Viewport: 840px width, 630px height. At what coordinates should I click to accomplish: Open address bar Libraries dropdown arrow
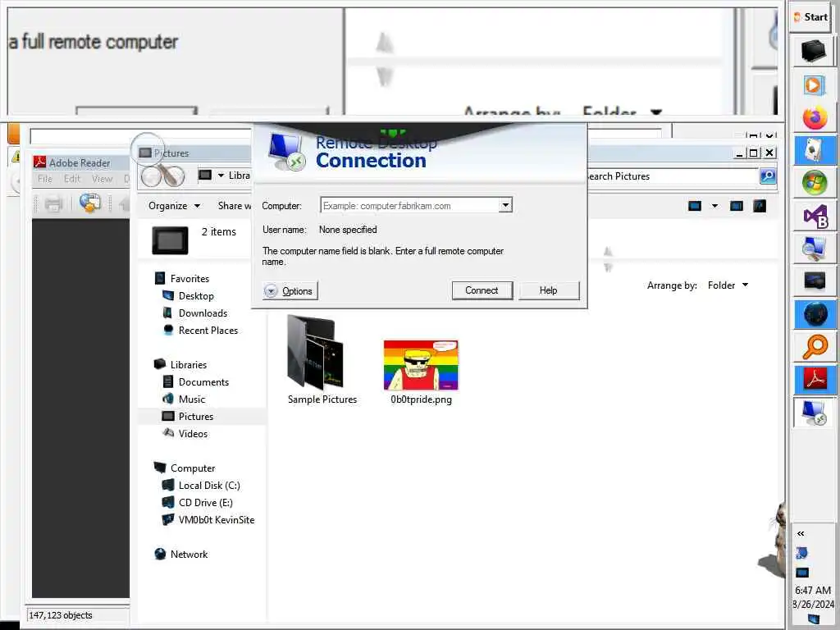(221, 176)
